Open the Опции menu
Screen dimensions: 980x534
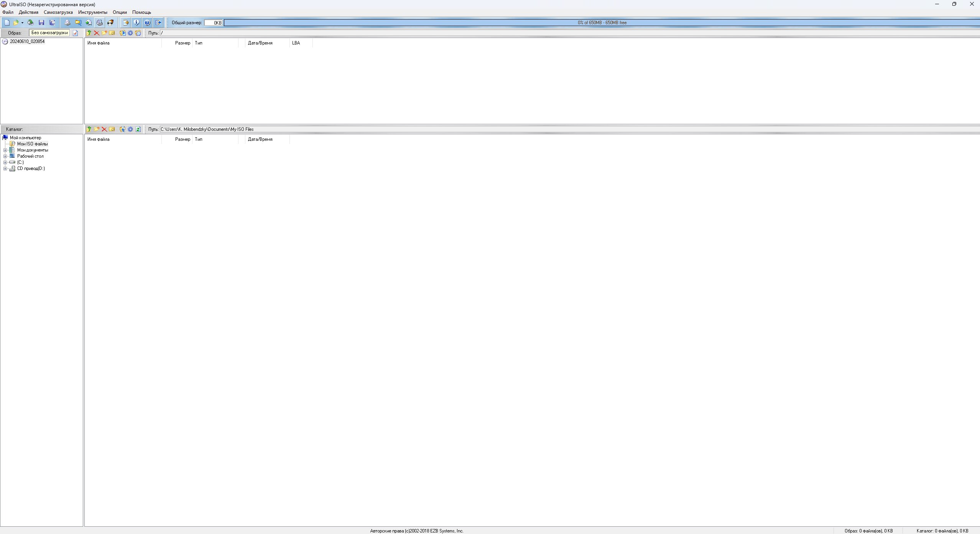click(120, 12)
